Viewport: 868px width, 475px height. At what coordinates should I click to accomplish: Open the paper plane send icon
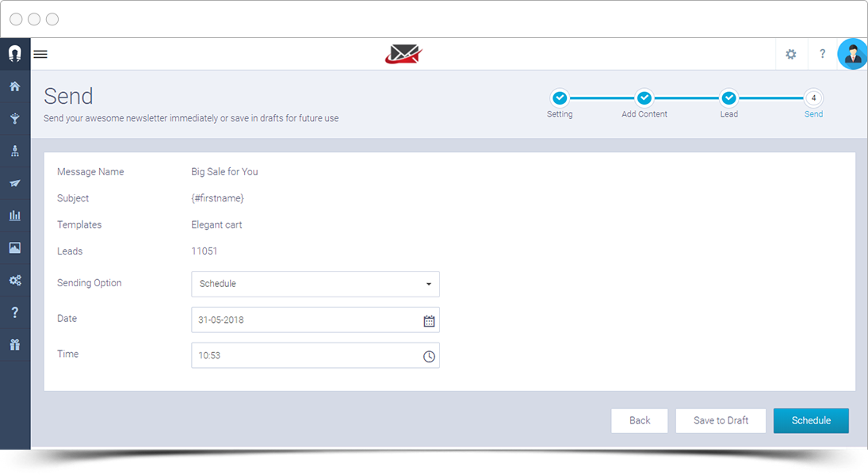(15, 183)
